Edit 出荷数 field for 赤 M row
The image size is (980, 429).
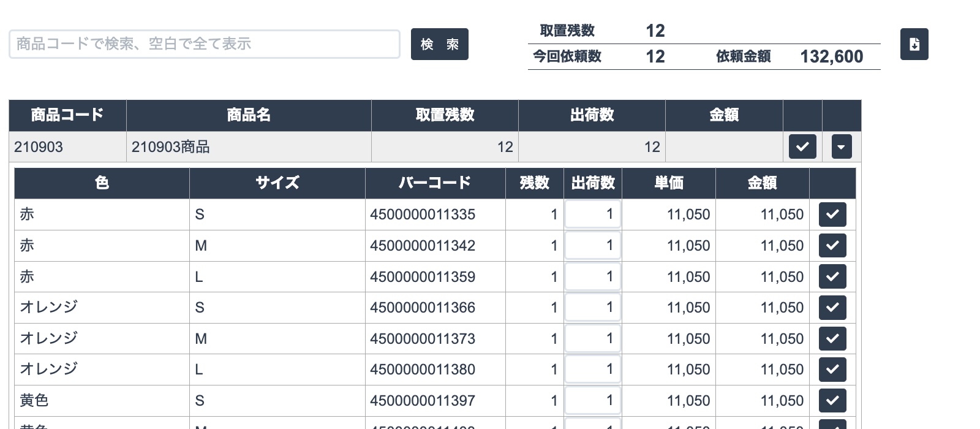593,245
